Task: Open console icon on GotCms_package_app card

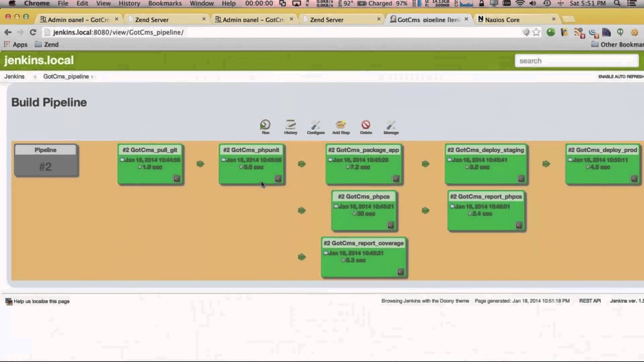Action: point(396,178)
